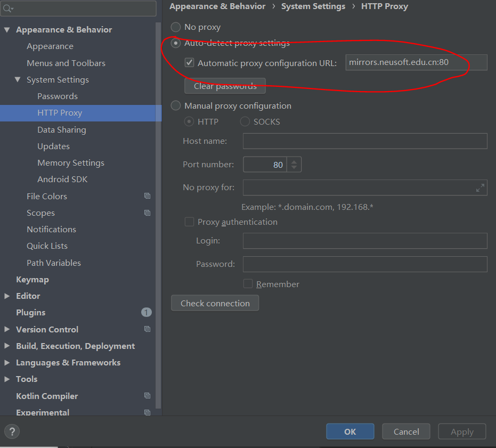
Task: Click System Settings in the breadcrumb
Action: click(x=313, y=6)
